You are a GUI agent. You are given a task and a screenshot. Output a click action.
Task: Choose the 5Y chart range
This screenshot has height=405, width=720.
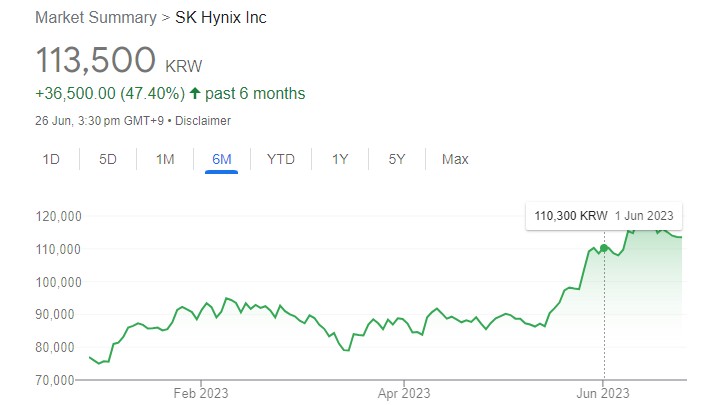click(x=397, y=159)
